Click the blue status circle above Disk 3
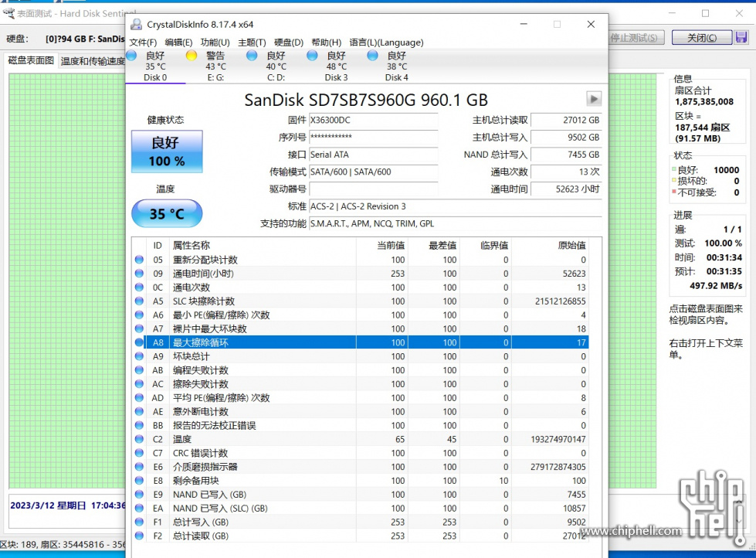The width and height of the screenshot is (756, 558). [x=312, y=56]
